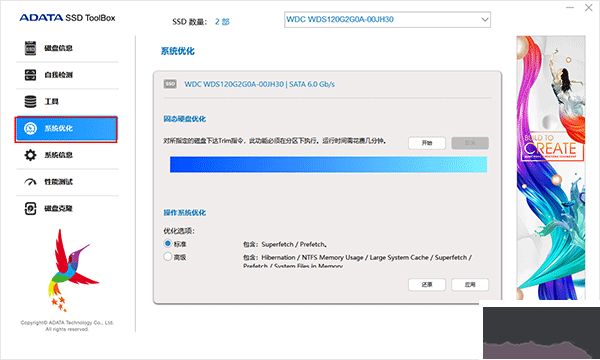Click the 开始 start Trim button
The image size is (600, 360).
tap(427, 143)
